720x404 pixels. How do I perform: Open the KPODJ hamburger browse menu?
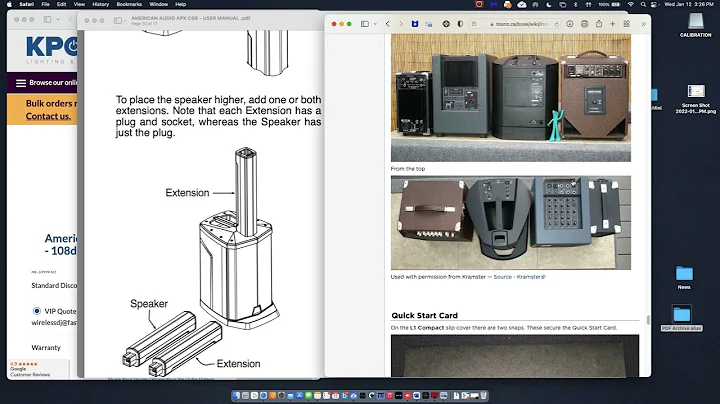click(x=21, y=83)
